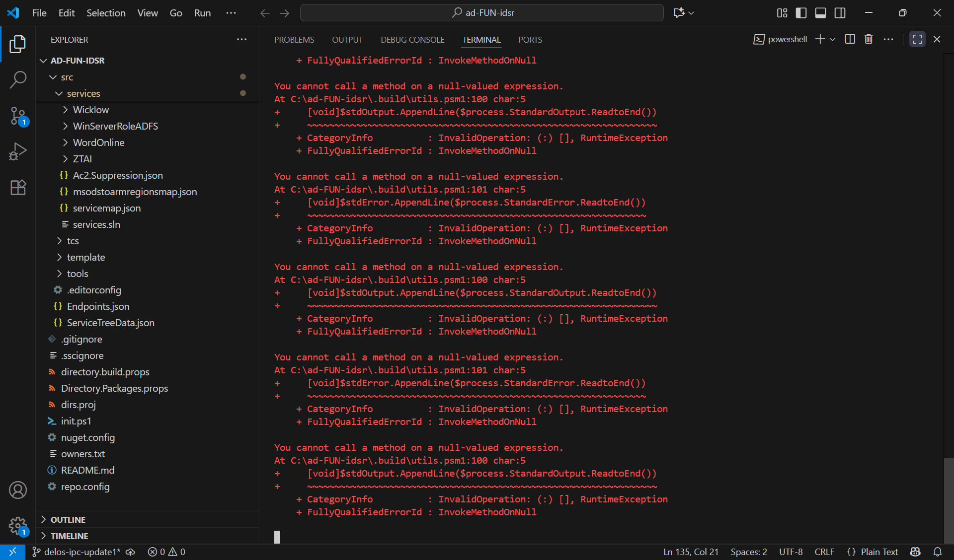Click CRLF line ending indicator
Viewport: 954px width, 560px height.
click(x=824, y=552)
